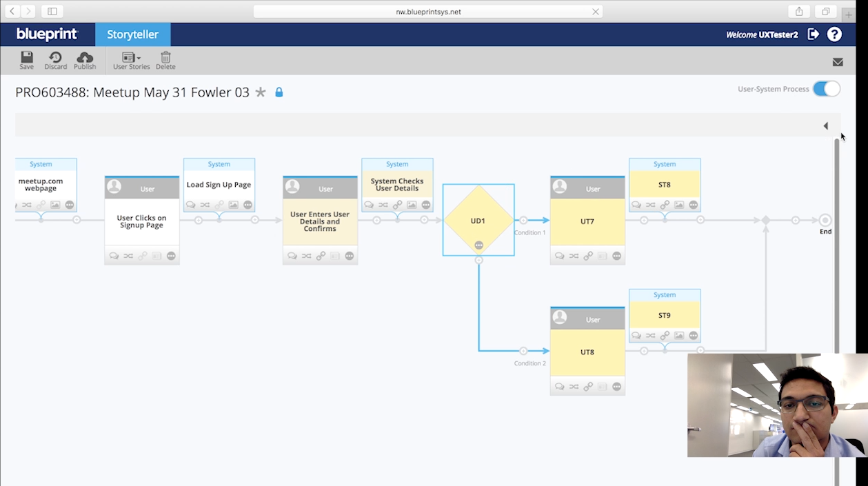Open link icon on UT8 user task
The image size is (868, 486).
pyautogui.click(x=588, y=387)
